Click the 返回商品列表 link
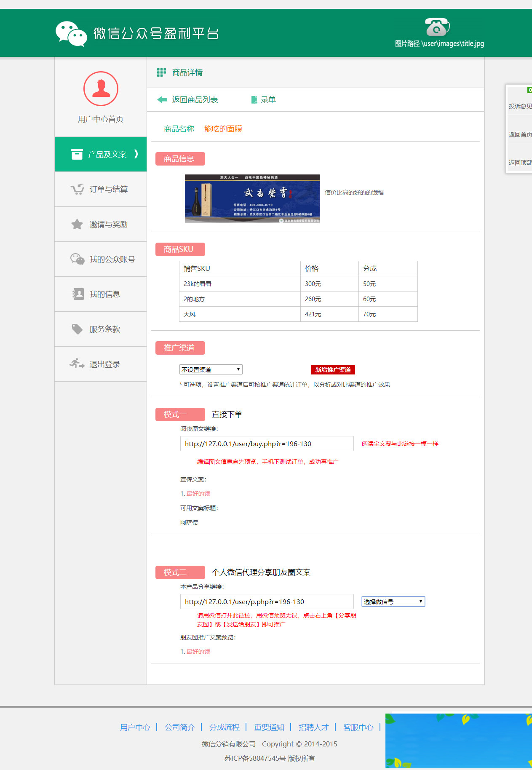This screenshot has height=770, width=532. (x=195, y=100)
